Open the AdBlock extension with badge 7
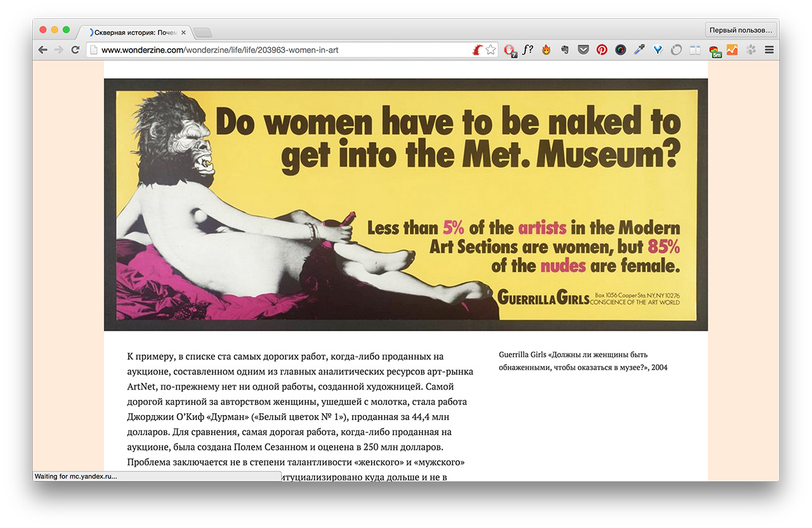The image size is (812, 528). click(509, 50)
